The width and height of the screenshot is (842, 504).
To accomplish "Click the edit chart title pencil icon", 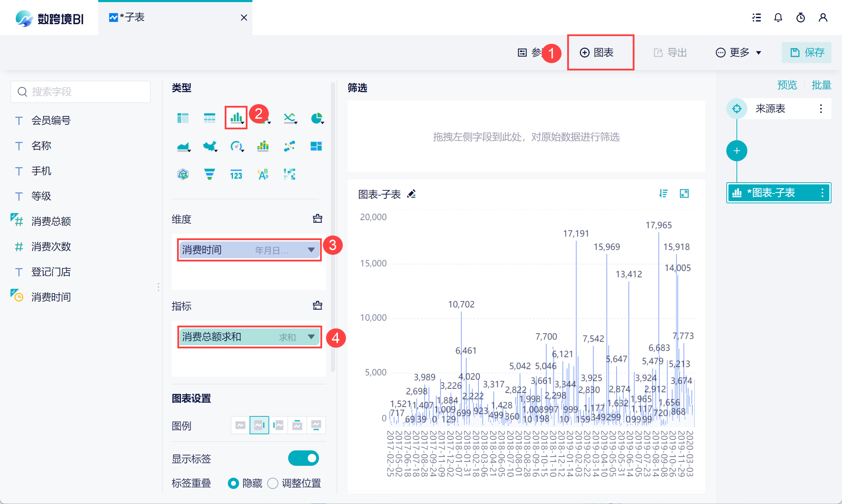I will (x=412, y=194).
